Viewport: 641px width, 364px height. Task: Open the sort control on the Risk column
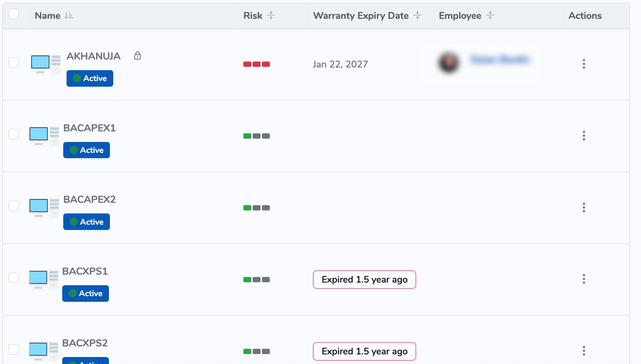click(271, 15)
